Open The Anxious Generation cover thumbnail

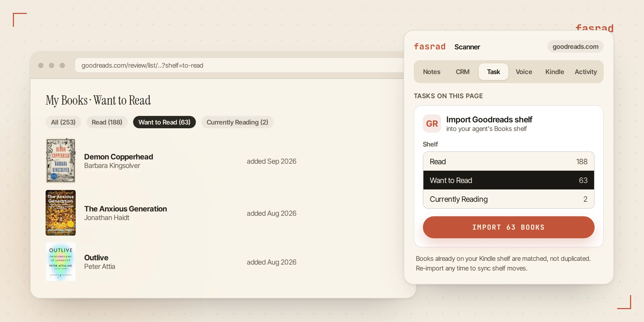tap(61, 213)
